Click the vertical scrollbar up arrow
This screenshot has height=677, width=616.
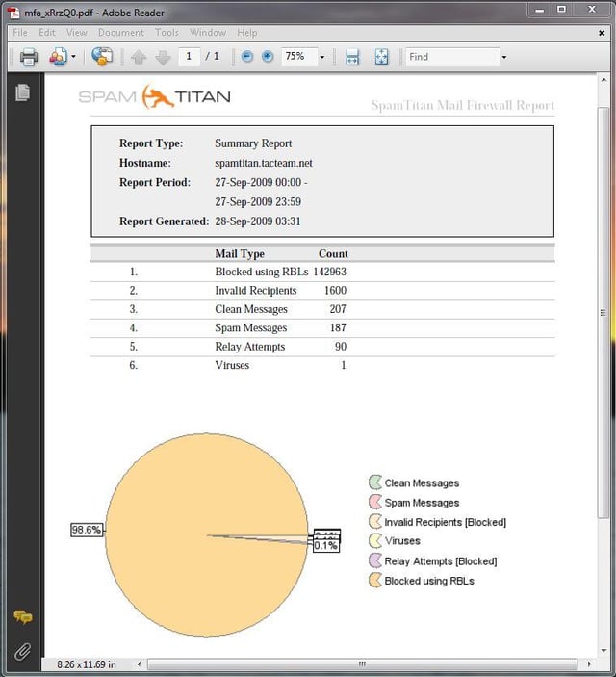[603, 79]
